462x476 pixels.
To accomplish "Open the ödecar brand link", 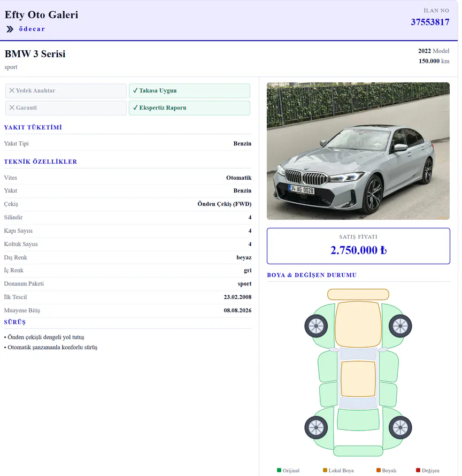I will pyautogui.click(x=32, y=29).
